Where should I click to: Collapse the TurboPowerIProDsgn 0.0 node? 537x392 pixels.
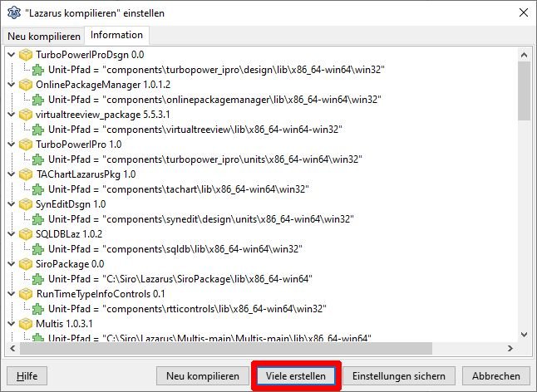[x=12, y=54]
